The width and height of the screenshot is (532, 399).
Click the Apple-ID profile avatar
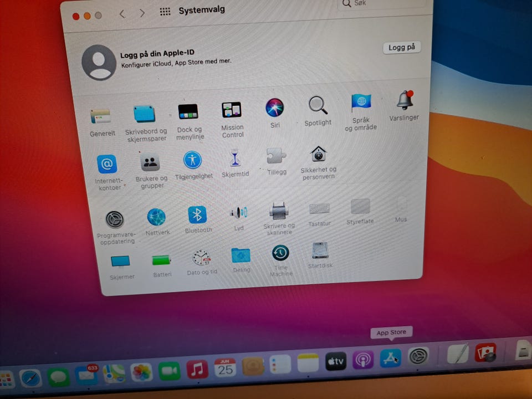(x=99, y=63)
